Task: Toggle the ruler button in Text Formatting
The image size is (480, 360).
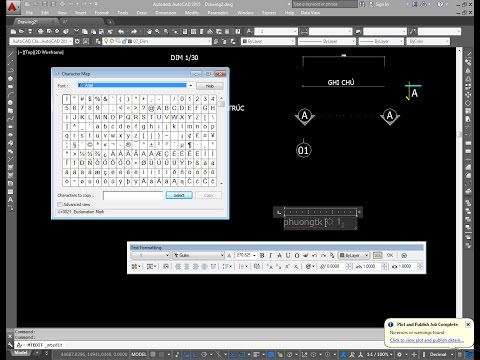Action: point(378,256)
